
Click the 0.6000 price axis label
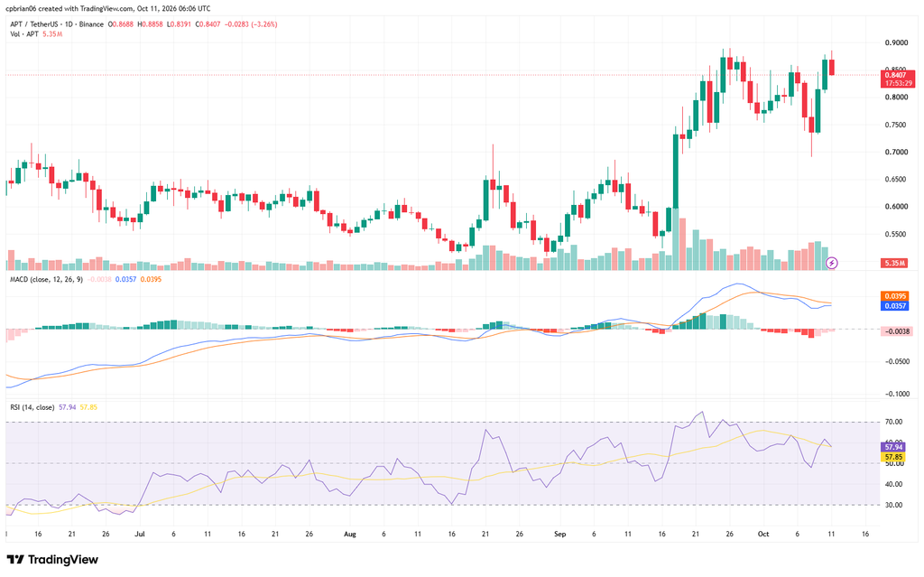click(896, 207)
